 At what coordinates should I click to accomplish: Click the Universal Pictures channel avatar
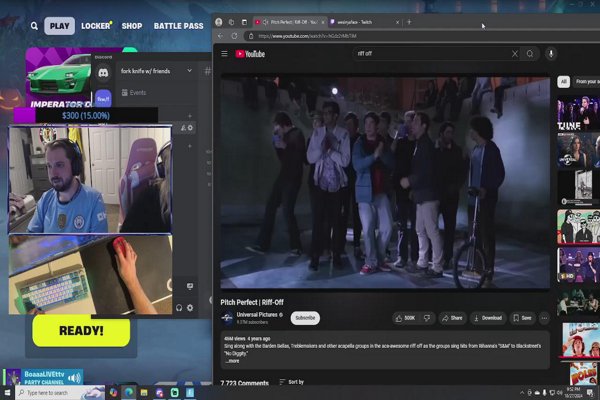227,318
